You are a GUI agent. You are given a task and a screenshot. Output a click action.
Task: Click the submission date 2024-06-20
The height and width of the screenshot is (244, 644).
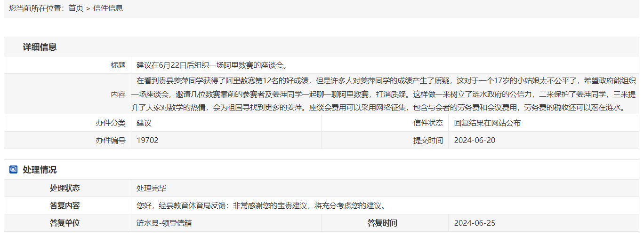[475, 140]
